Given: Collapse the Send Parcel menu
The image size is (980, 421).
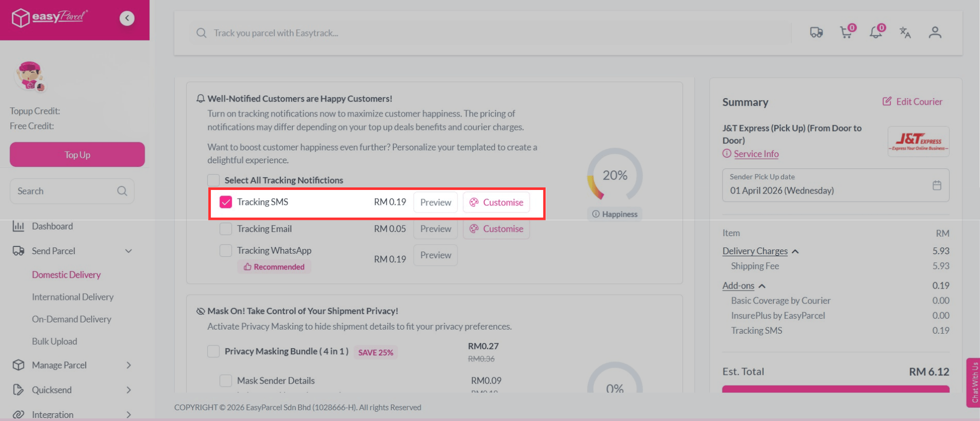Looking at the screenshot, I should [x=129, y=251].
